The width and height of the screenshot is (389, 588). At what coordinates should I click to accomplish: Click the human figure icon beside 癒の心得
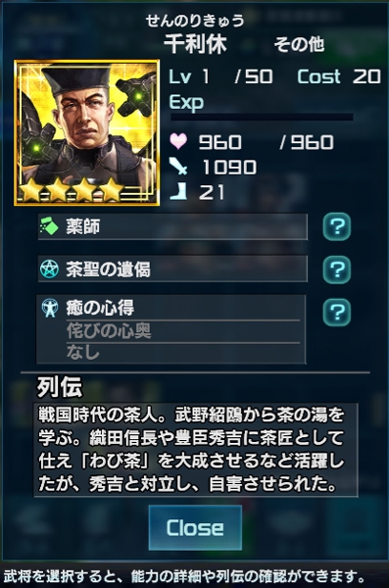[50, 308]
